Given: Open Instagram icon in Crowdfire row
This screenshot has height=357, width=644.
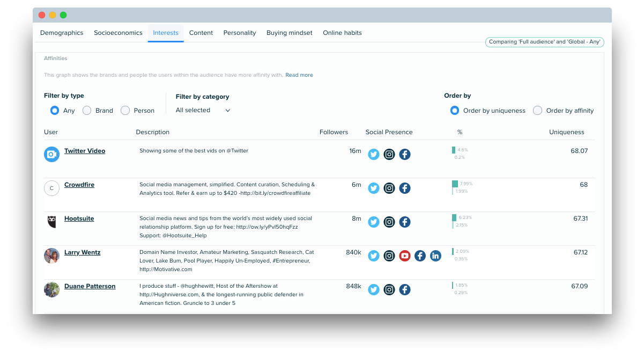Looking at the screenshot, I should pos(389,188).
